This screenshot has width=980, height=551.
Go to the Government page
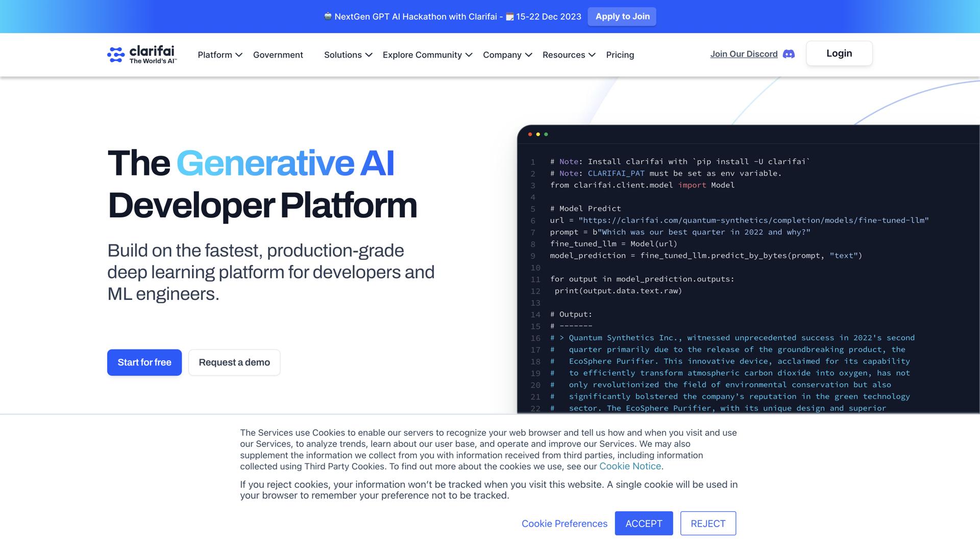pos(278,55)
